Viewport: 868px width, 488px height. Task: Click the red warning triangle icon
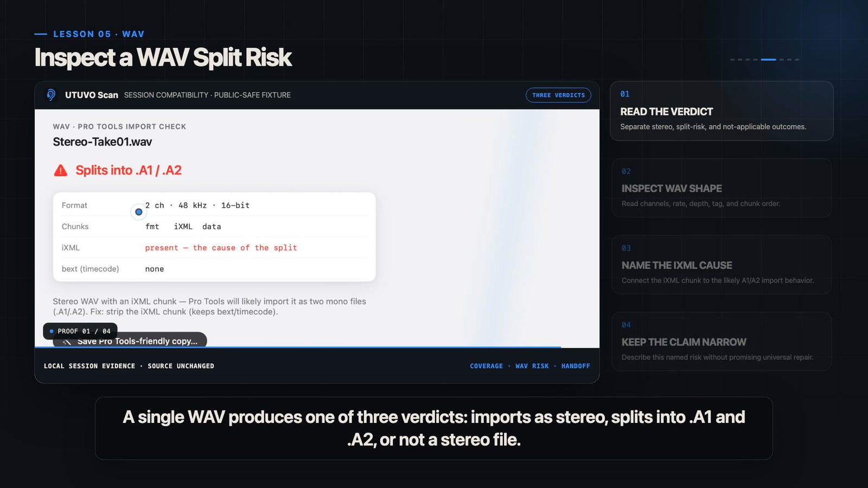click(x=61, y=170)
